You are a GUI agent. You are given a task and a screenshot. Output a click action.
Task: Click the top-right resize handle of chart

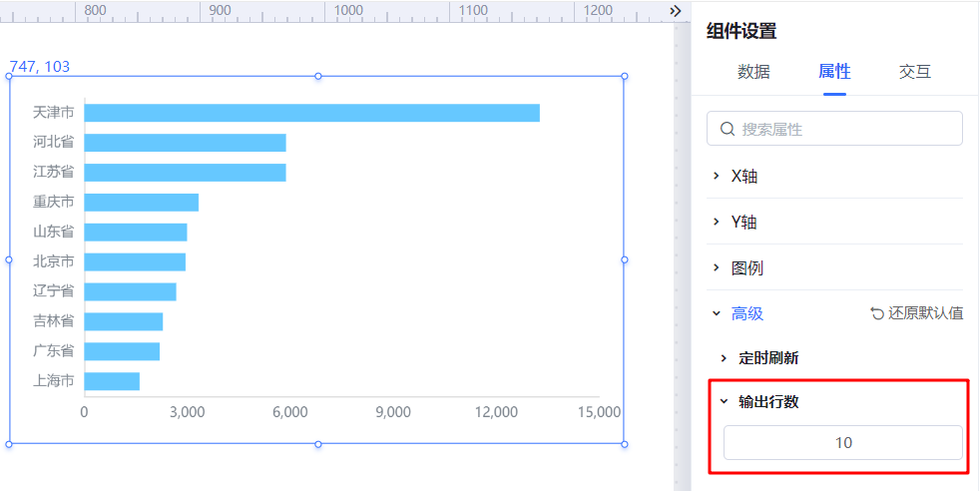(625, 76)
